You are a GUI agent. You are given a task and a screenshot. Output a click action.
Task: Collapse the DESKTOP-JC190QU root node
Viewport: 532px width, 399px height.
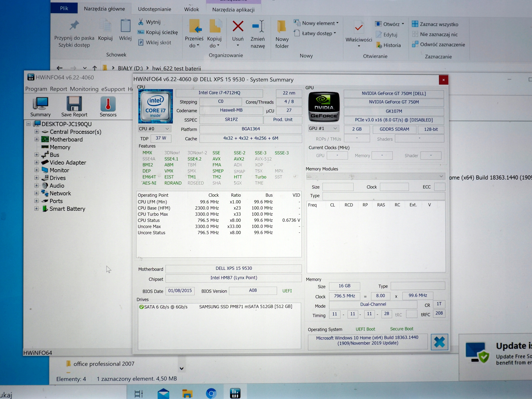pos(28,124)
